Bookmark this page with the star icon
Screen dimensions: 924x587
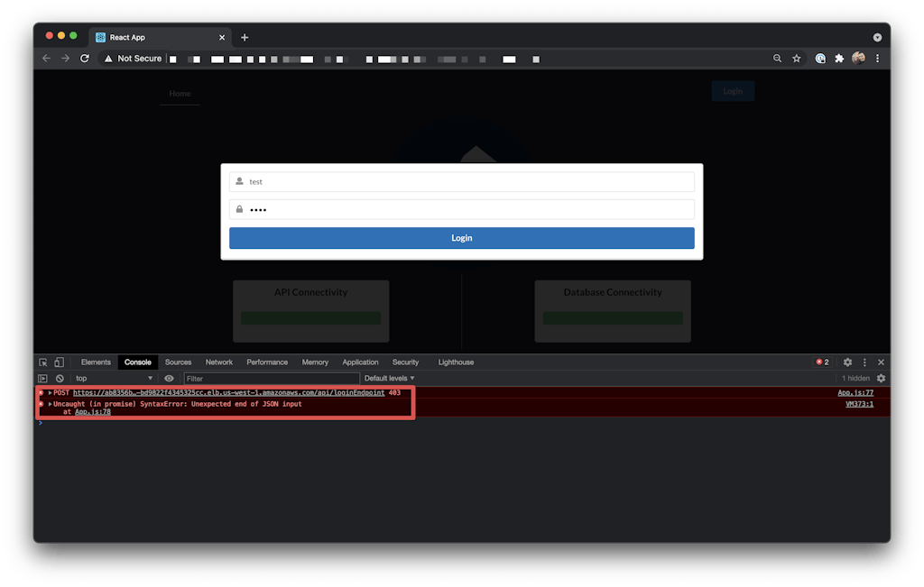[797, 59]
